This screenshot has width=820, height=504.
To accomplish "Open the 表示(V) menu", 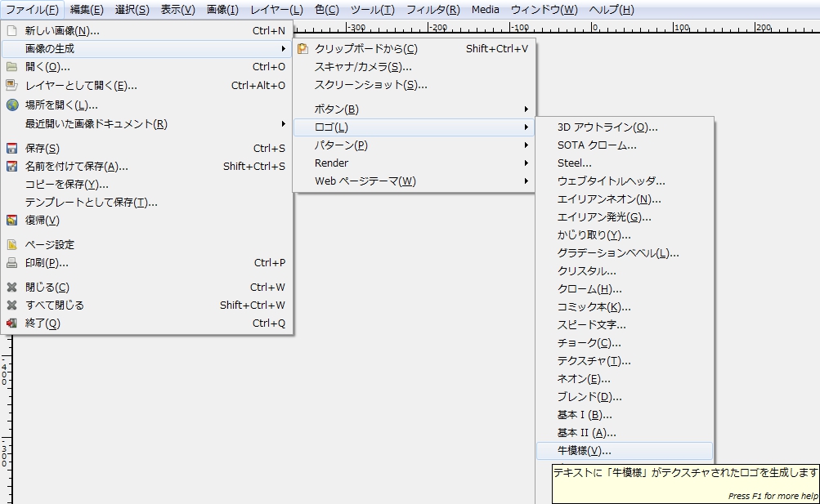I will [x=177, y=10].
